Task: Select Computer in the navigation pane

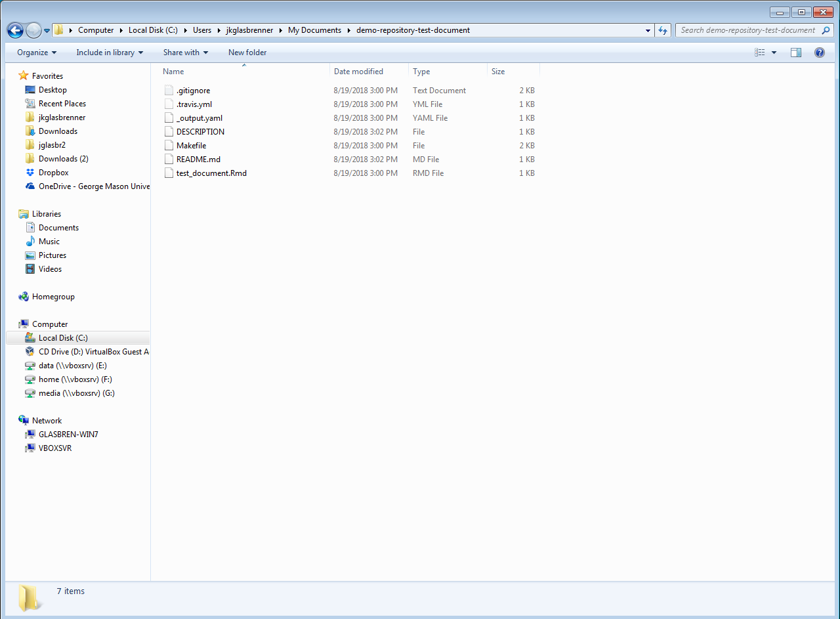Action: (50, 324)
